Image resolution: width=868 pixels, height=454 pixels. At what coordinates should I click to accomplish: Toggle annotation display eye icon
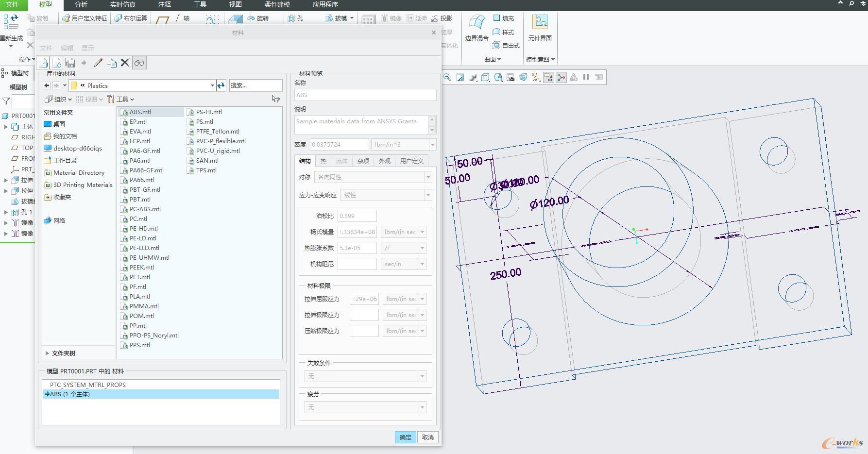tap(548, 77)
